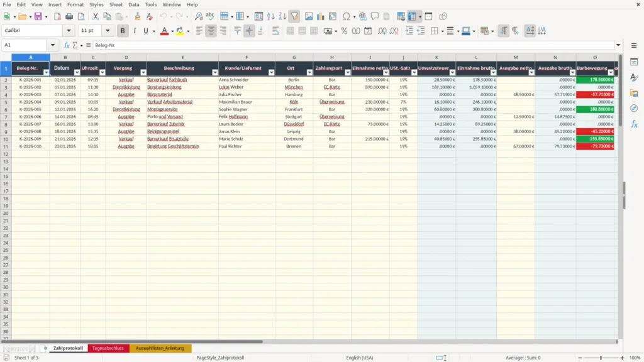This screenshot has height=362, width=644.
Task: Open Beleg-Nr. column filter dropdown
Action: pos(46,72)
